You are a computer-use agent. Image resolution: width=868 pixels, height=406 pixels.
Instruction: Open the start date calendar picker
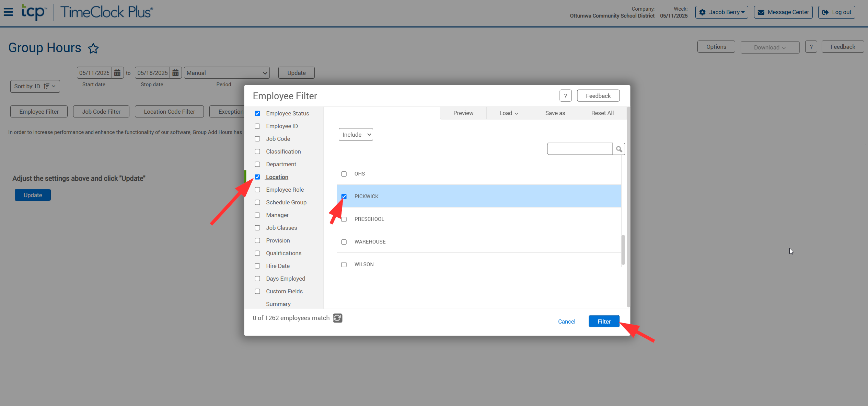click(117, 73)
